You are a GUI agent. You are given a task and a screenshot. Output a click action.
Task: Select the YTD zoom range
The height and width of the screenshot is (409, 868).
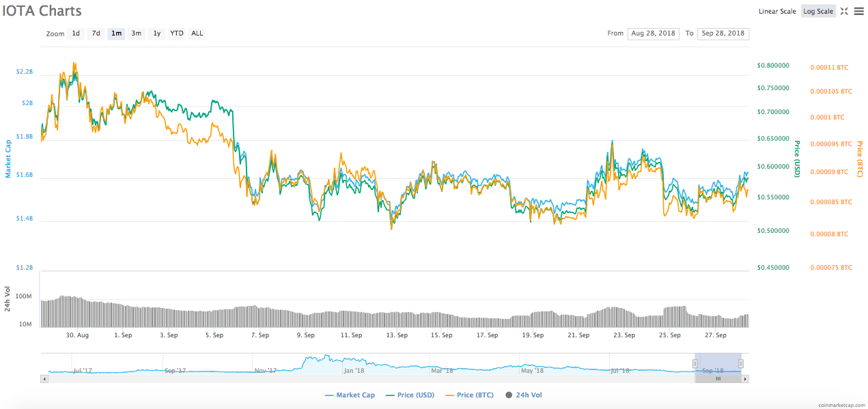point(176,33)
